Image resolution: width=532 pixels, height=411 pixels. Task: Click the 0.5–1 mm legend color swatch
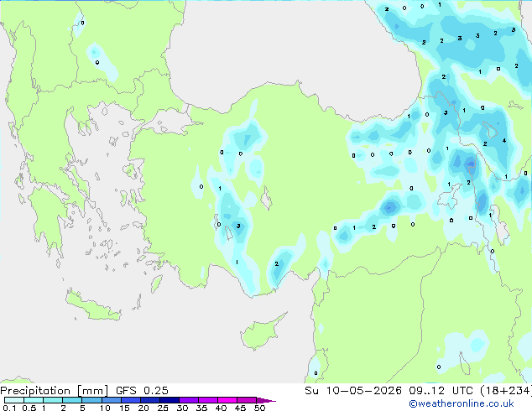(x=34, y=400)
